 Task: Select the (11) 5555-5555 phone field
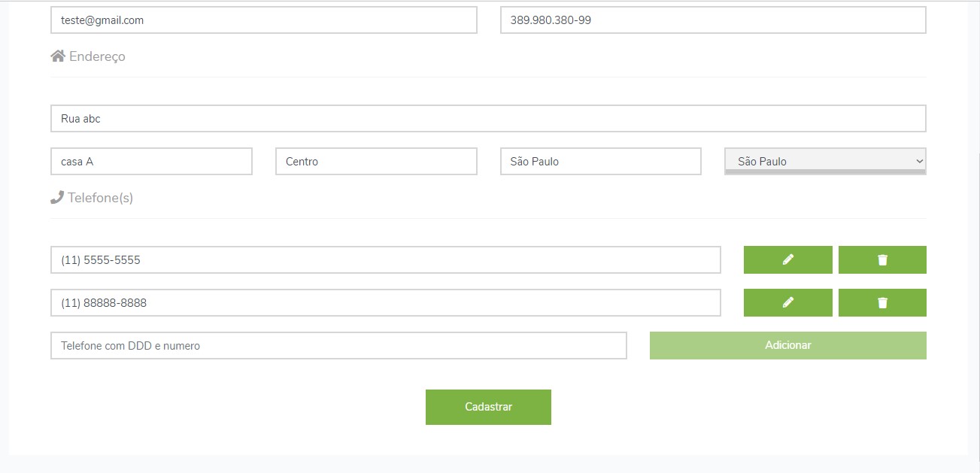coord(386,259)
